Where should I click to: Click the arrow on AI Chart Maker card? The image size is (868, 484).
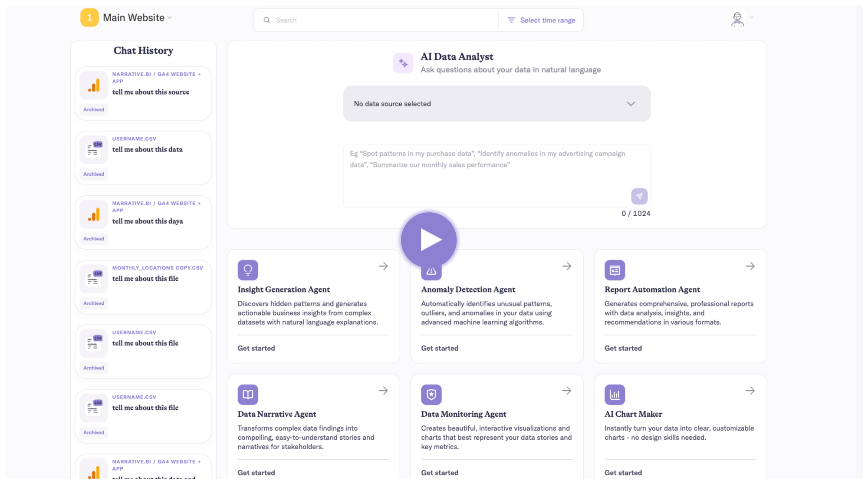point(750,391)
